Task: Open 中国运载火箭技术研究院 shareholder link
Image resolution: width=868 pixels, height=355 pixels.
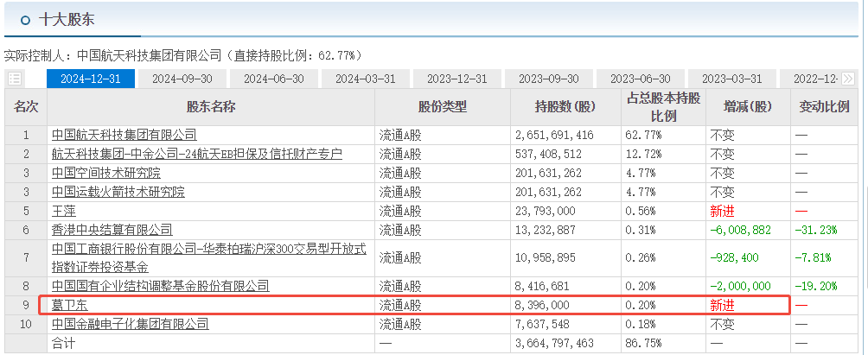Action: click(118, 192)
